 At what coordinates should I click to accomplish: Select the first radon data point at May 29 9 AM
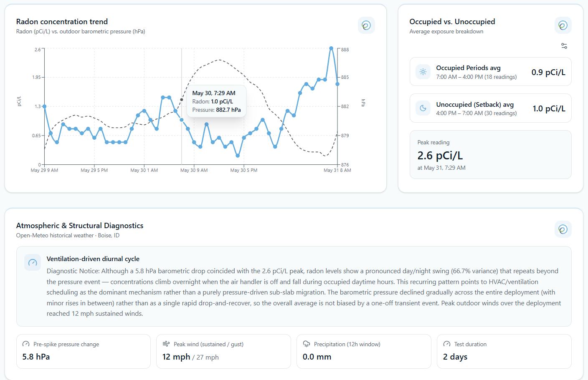[44, 106]
